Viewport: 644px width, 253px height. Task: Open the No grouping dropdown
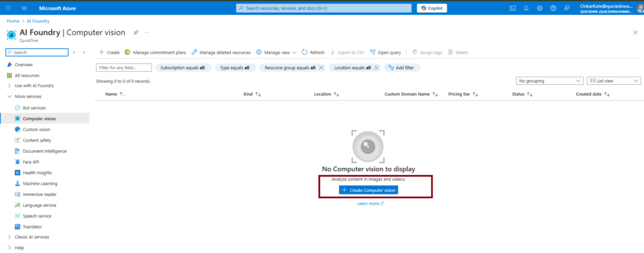point(550,81)
